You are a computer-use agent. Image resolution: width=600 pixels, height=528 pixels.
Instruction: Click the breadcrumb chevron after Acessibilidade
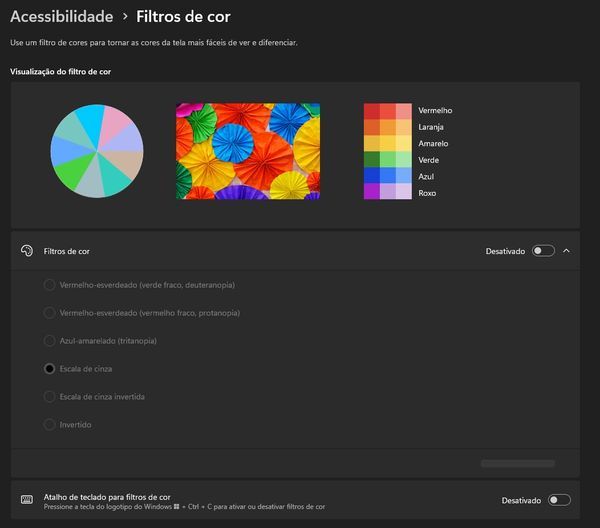123,17
